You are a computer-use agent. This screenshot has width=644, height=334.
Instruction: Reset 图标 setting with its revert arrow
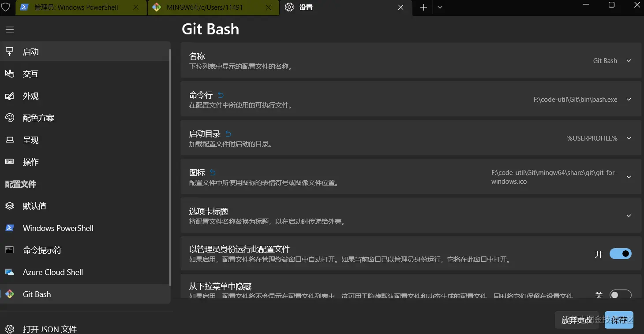coord(213,172)
